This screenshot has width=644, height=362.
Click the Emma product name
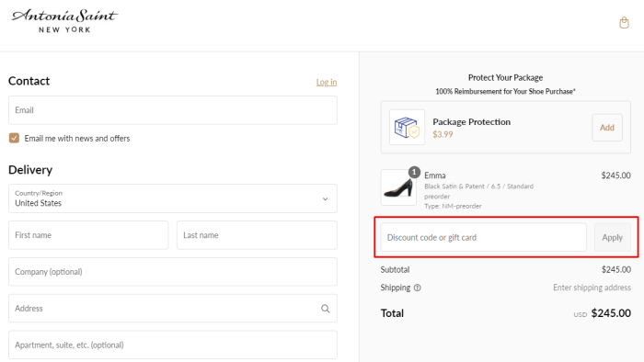point(435,175)
